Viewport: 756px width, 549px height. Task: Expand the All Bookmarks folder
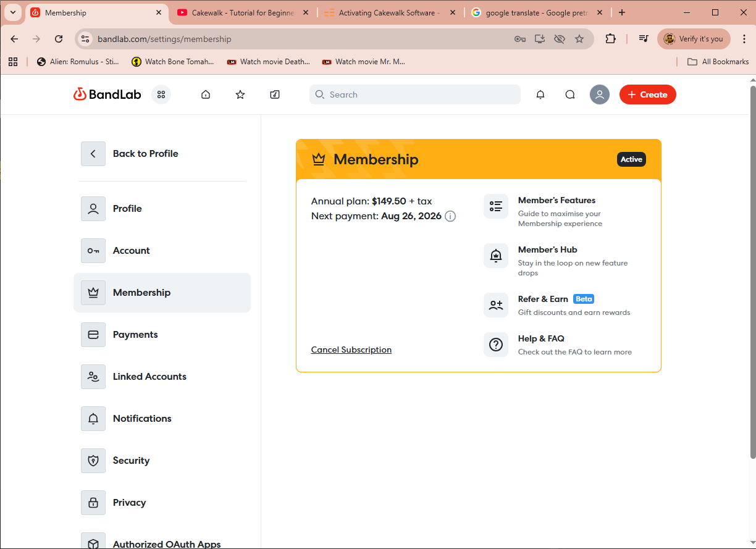point(718,62)
